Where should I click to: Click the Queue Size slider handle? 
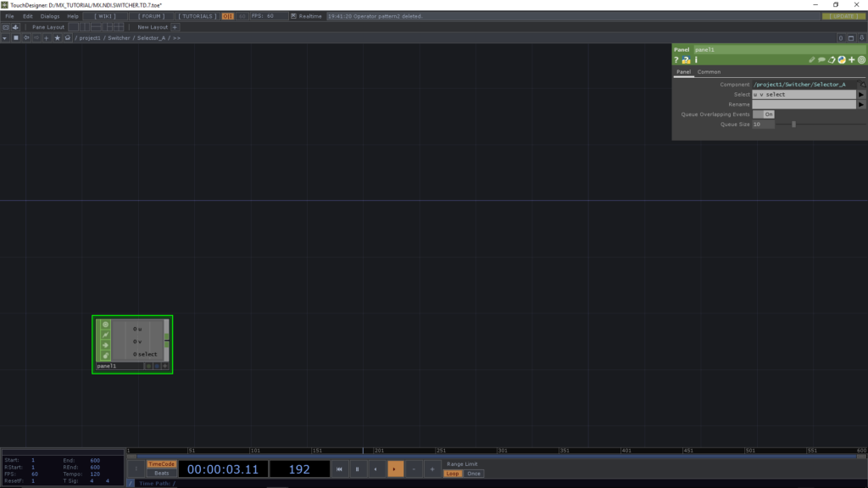coord(793,124)
